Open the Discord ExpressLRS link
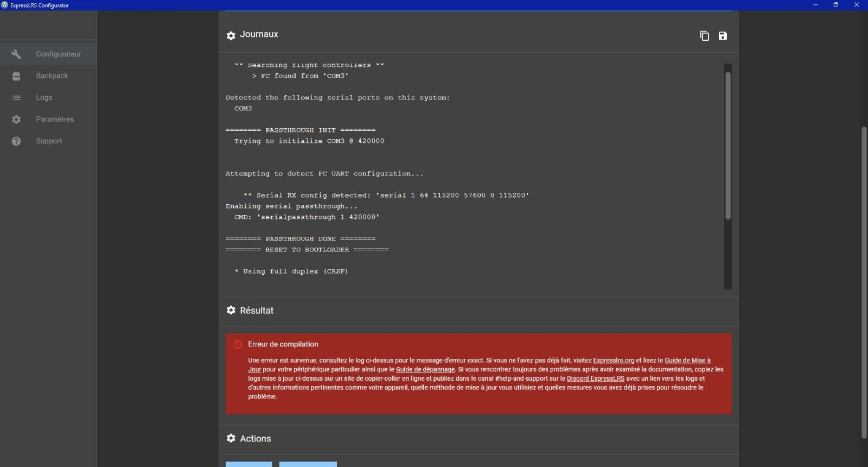Viewport: 868px width, 467px height. [x=595, y=379]
